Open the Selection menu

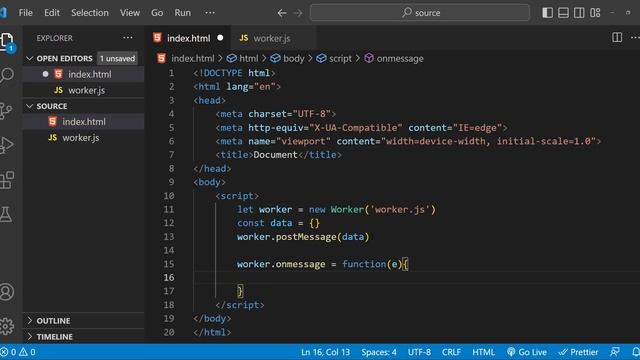coord(90,13)
